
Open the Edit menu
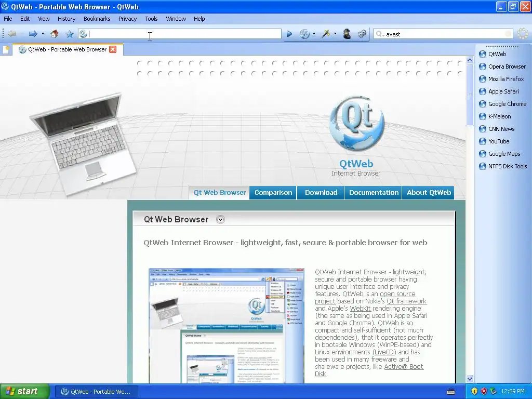click(25, 19)
